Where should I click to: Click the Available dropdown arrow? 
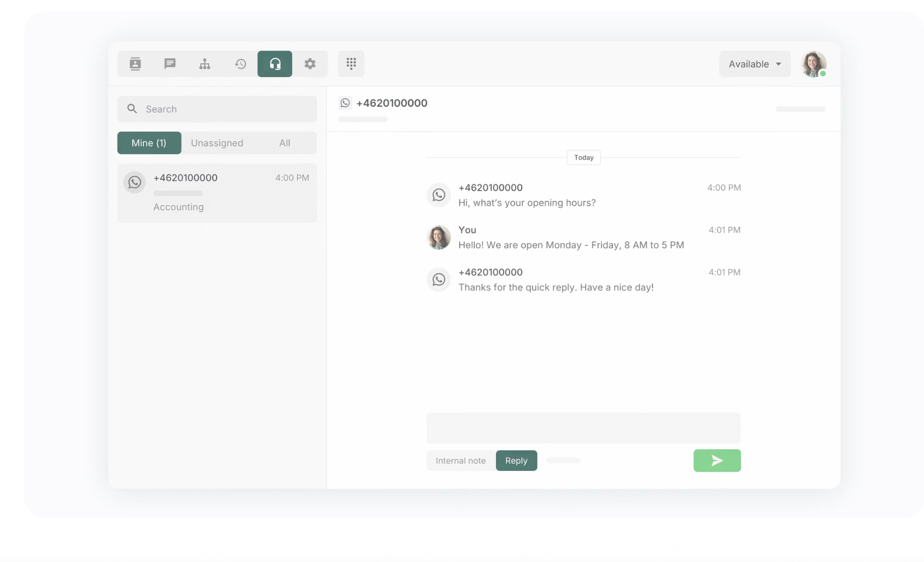tap(778, 64)
